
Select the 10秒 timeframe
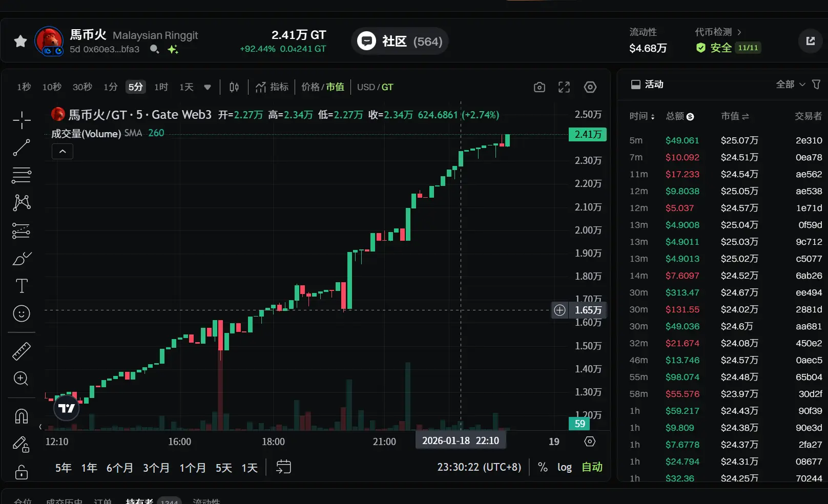[x=52, y=87]
